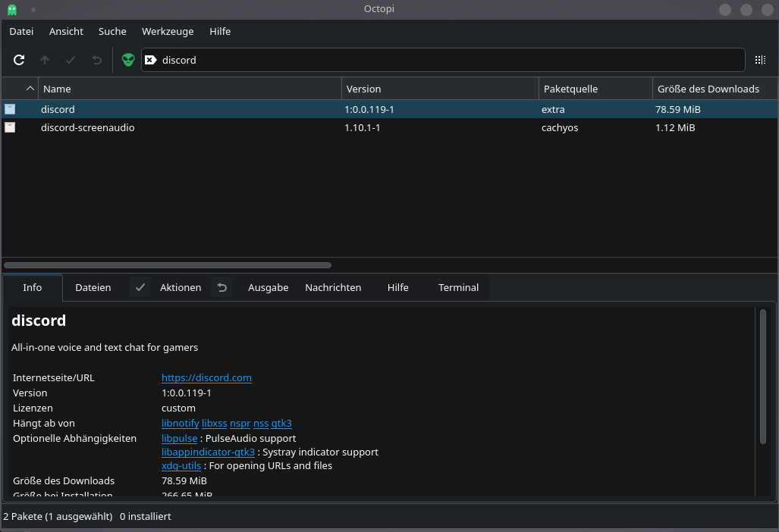Follow the libxss dependency link
Screen dimensions: 779x532
[214, 424]
